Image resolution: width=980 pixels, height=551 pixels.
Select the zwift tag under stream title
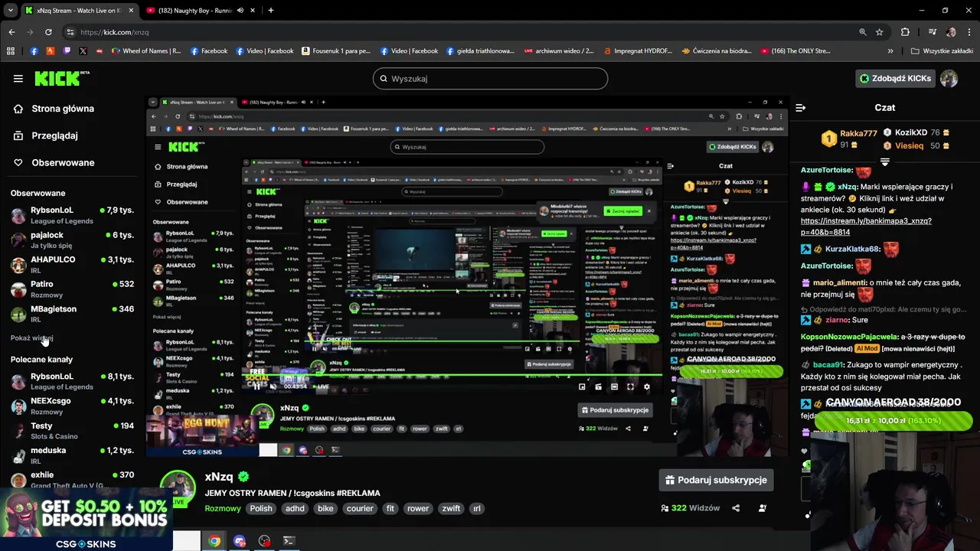(452, 508)
